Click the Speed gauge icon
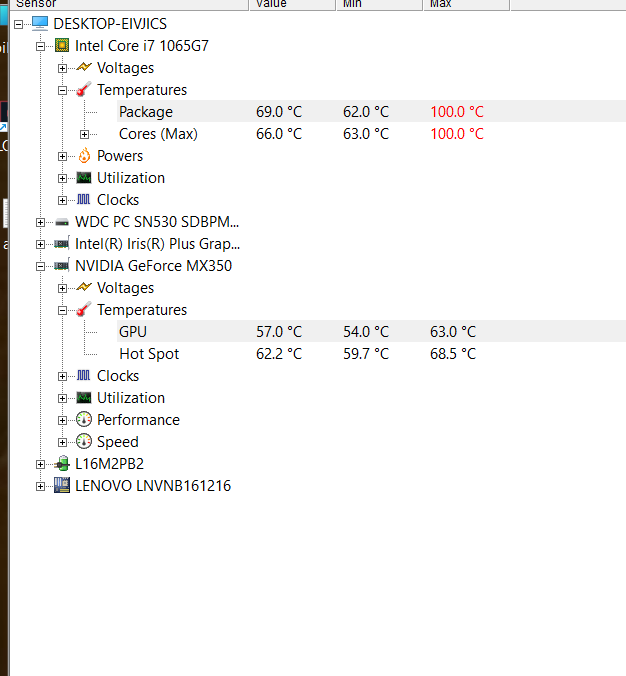The width and height of the screenshot is (626, 676). 84,441
